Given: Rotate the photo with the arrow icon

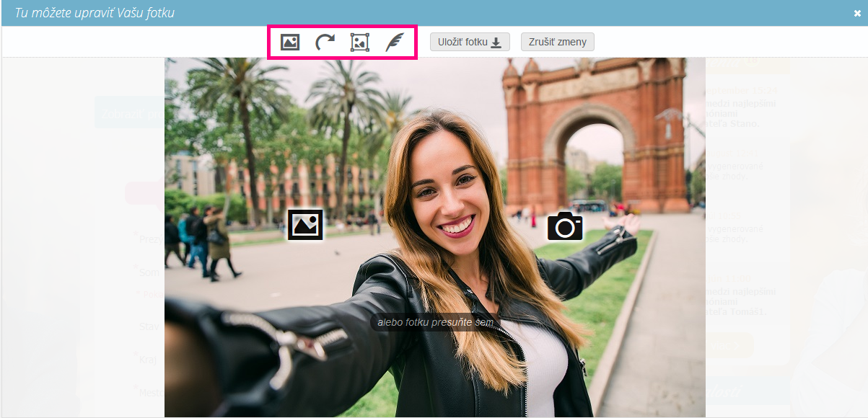Looking at the screenshot, I should 325,42.
